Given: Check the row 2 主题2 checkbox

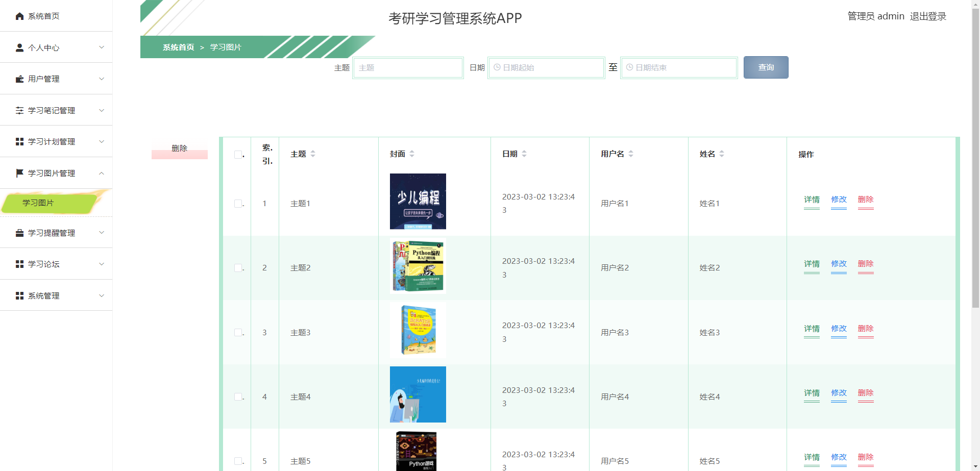Looking at the screenshot, I should [238, 268].
